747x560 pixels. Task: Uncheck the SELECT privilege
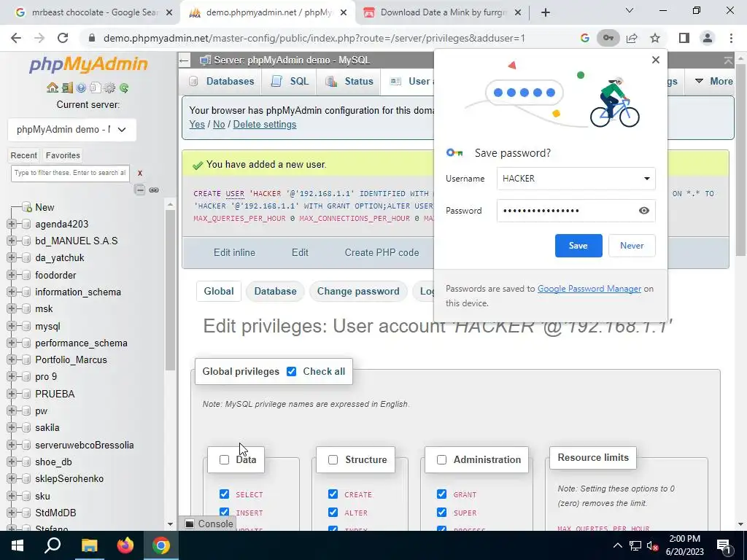coord(224,494)
